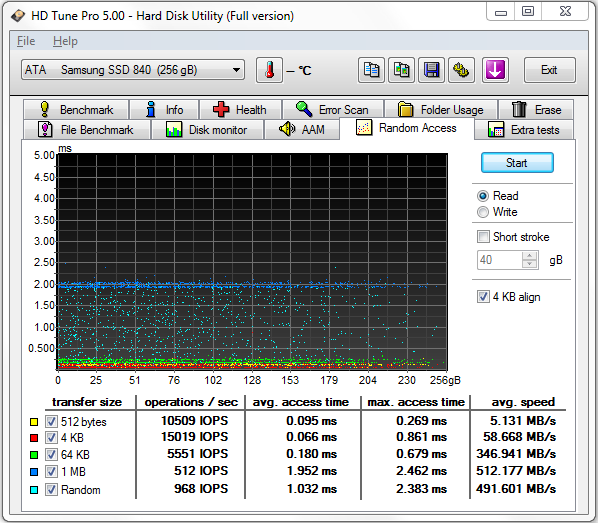
Task: Click the HD Tune app title icon
Action: pos(18,16)
